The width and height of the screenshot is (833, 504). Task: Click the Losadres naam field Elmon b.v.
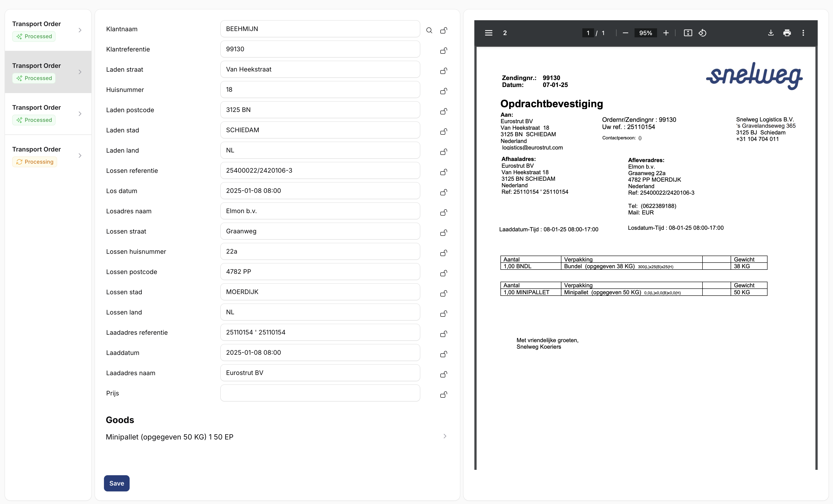click(320, 211)
